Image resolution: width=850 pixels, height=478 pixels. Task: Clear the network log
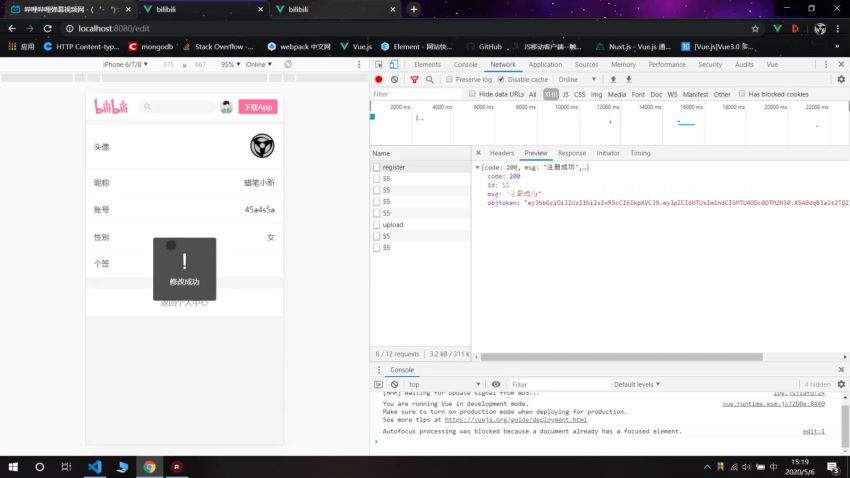(x=395, y=79)
